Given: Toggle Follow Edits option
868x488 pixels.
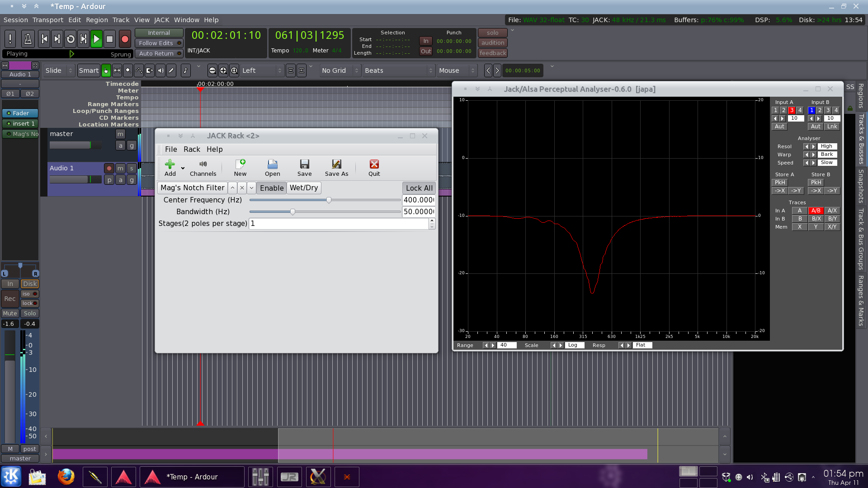Looking at the screenshot, I should (159, 43).
